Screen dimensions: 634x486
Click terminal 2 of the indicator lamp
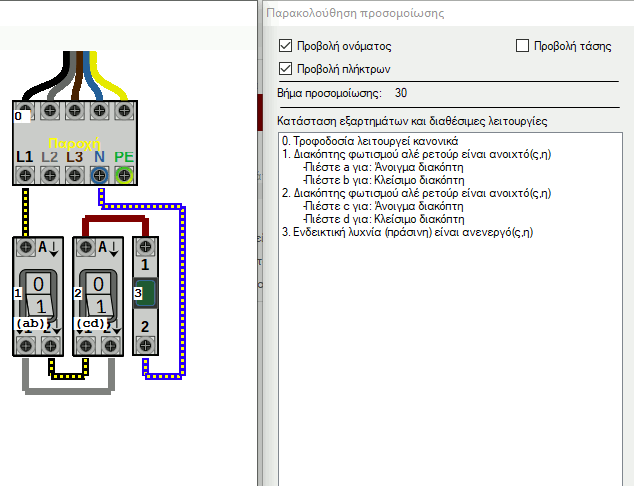point(146,345)
